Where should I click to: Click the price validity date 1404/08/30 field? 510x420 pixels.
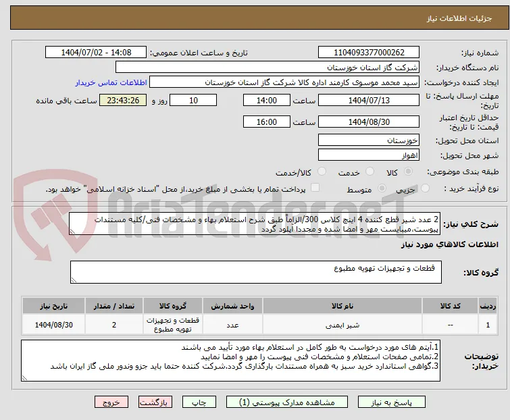(369, 122)
